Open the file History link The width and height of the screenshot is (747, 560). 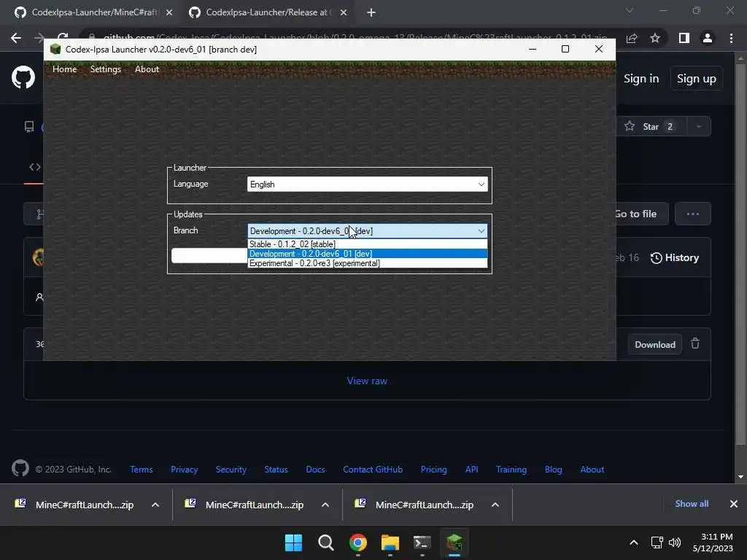675,257
